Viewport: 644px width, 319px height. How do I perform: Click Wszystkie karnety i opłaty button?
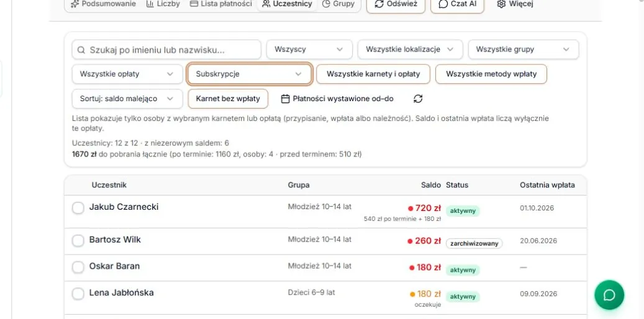[373, 74]
